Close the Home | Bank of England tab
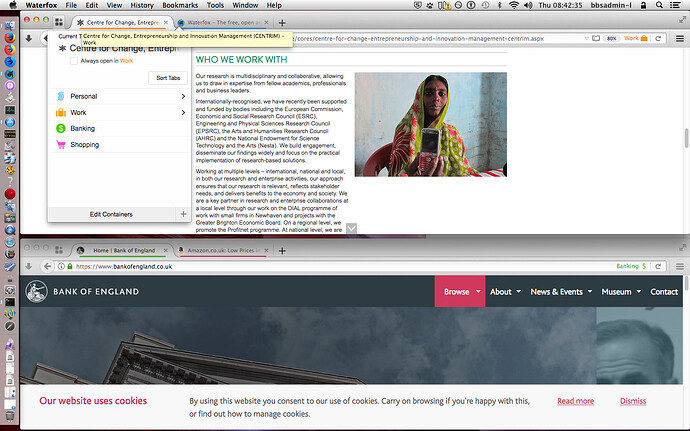Image resolution: width=690 pixels, height=431 pixels. point(165,250)
